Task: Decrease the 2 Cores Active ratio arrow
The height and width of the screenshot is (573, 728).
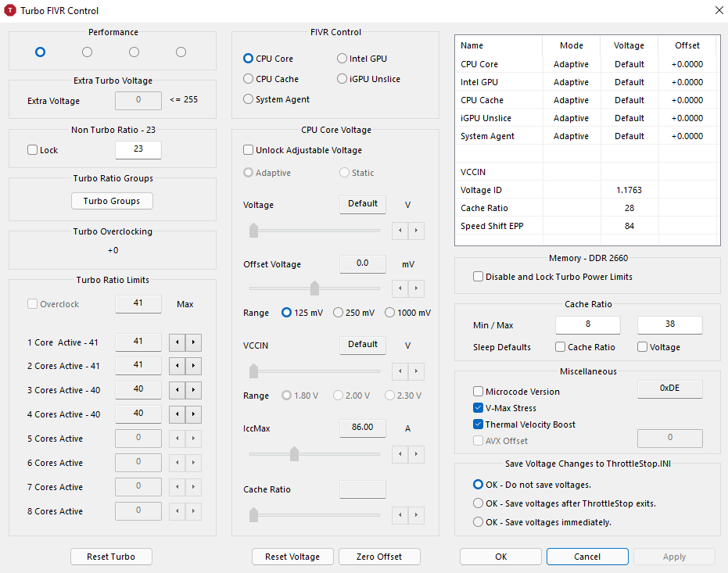Action: point(178,366)
